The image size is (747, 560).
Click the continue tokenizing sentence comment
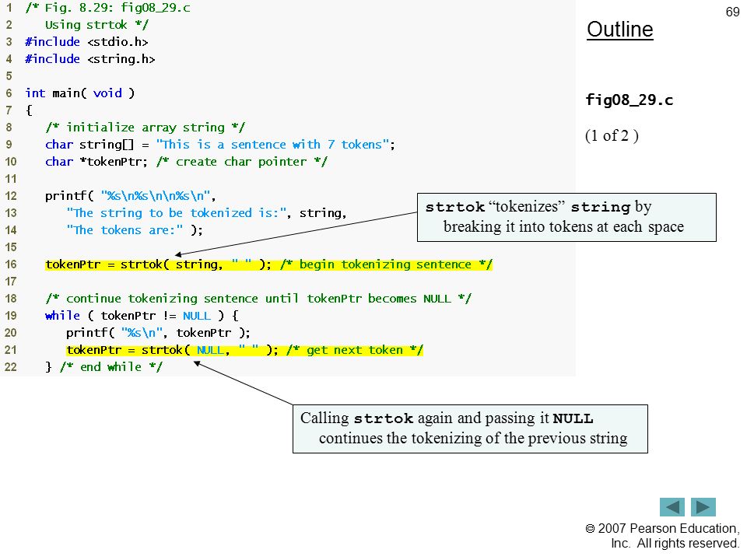point(258,299)
